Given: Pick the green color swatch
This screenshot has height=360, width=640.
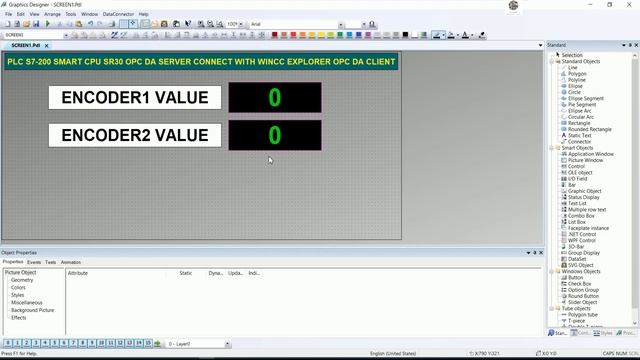Looking at the screenshot, I should (340, 35).
